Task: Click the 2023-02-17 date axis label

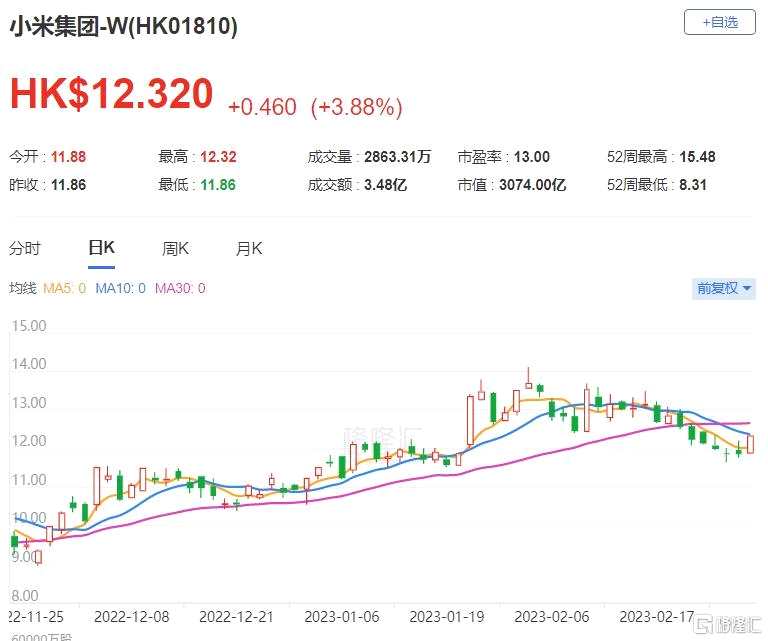Action: coord(657,617)
